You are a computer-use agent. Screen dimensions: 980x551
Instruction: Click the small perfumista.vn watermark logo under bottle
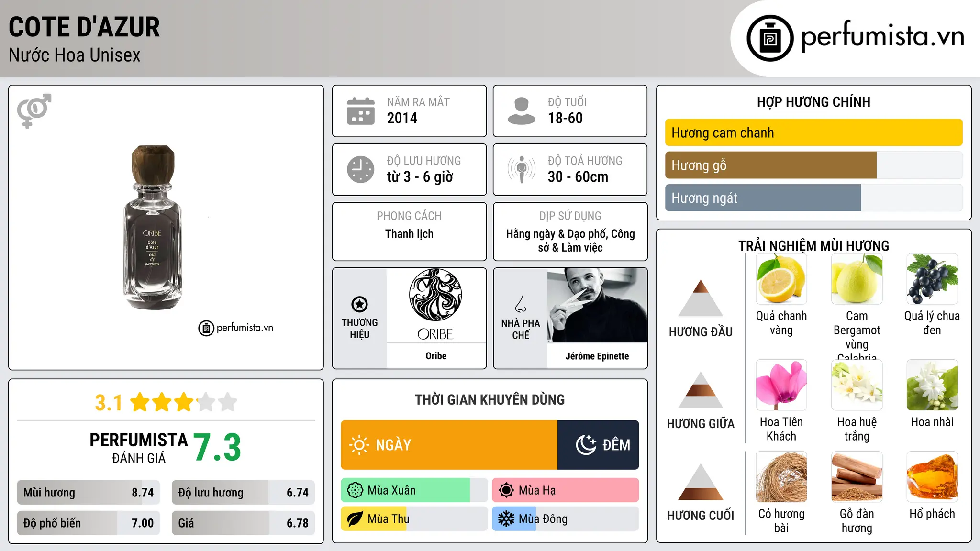coord(235,328)
